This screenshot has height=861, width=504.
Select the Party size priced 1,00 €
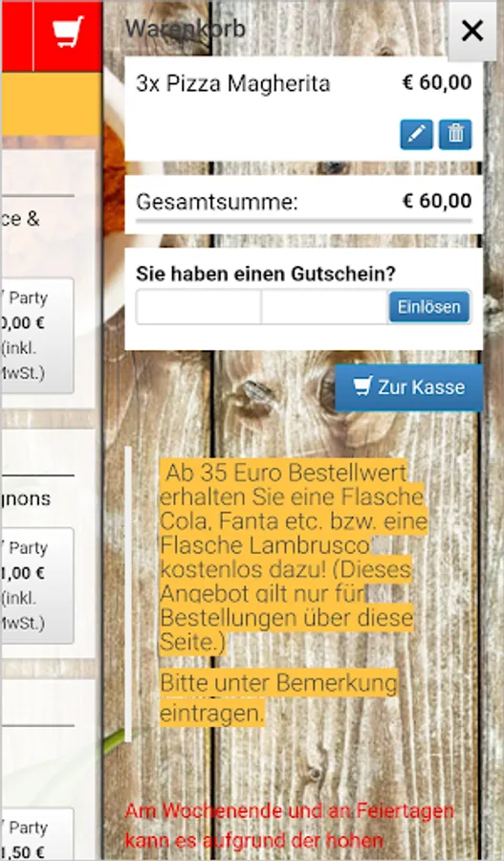pyautogui.click(x=37, y=585)
